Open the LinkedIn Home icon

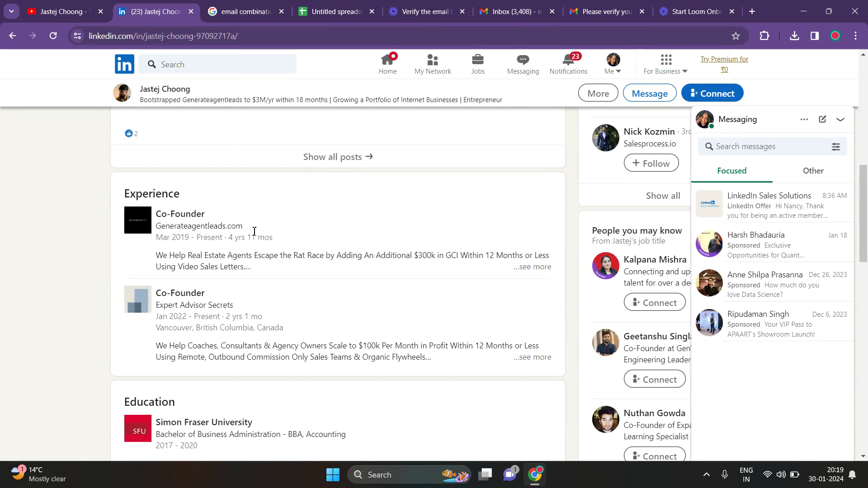[387, 64]
